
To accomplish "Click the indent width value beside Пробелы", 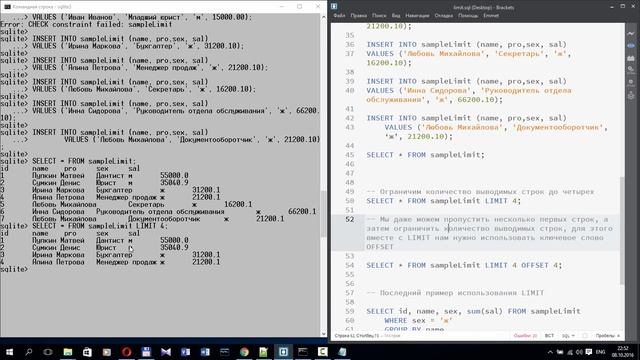I will (618, 336).
